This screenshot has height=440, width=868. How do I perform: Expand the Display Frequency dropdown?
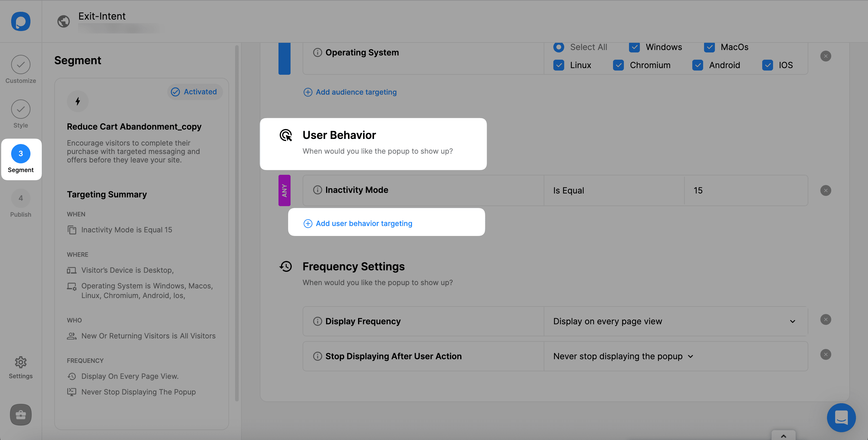click(x=793, y=320)
